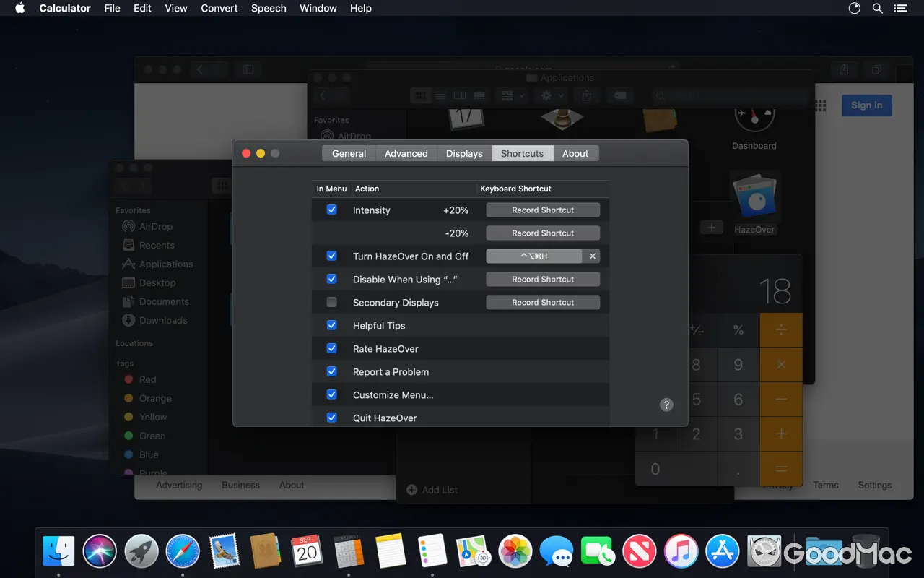
Task: Switch the Finder window to column view
Action: click(x=460, y=95)
